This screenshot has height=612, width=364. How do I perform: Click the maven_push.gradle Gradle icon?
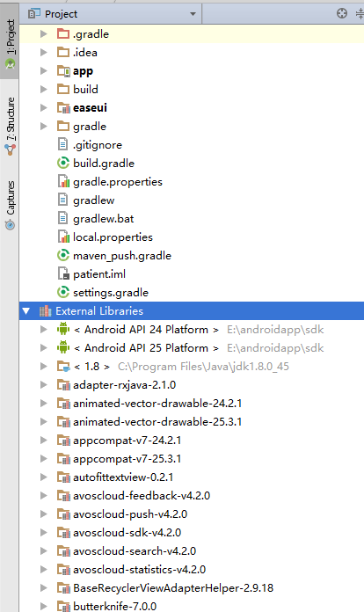click(62, 255)
